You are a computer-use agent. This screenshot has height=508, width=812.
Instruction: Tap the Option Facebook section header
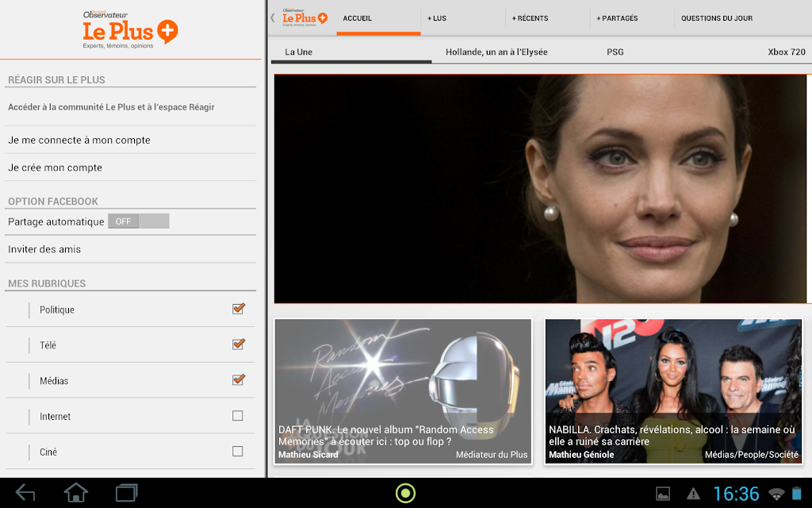[53, 201]
